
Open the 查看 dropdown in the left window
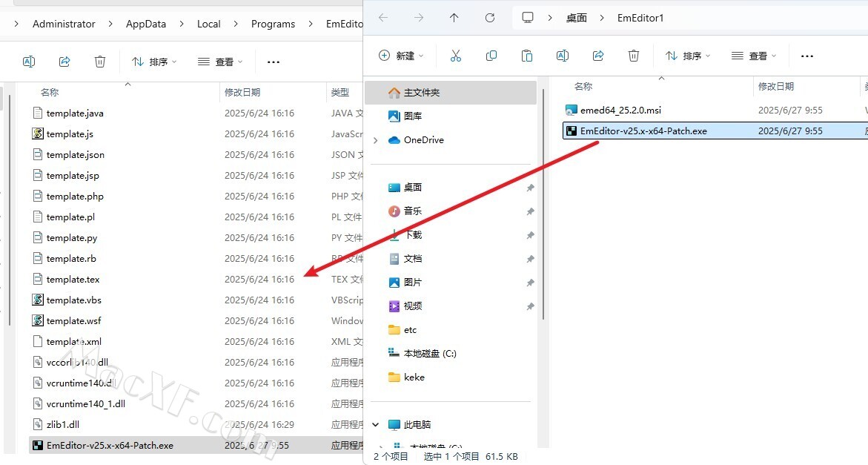click(x=220, y=62)
